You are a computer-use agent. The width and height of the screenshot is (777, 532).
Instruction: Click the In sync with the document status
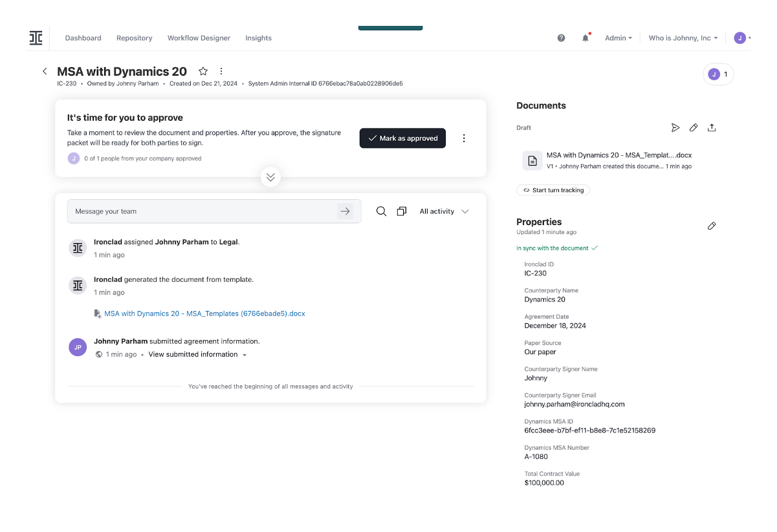[557, 248]
